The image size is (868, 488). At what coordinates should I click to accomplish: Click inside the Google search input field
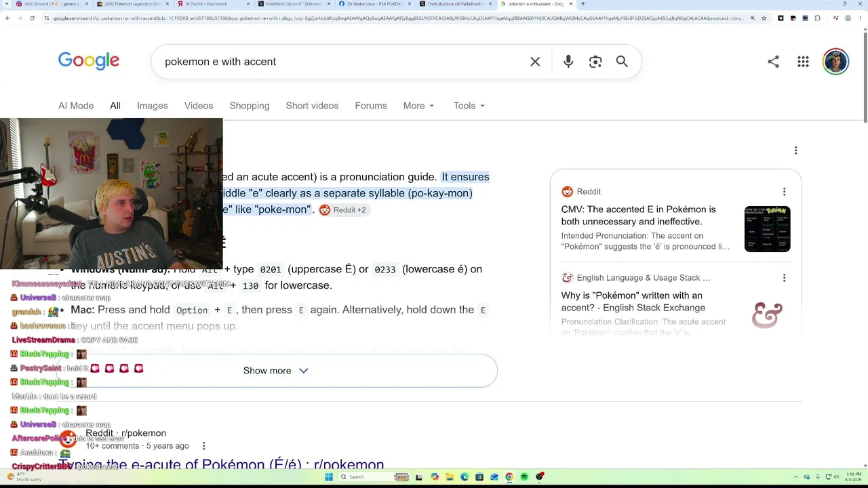point(342,62)
